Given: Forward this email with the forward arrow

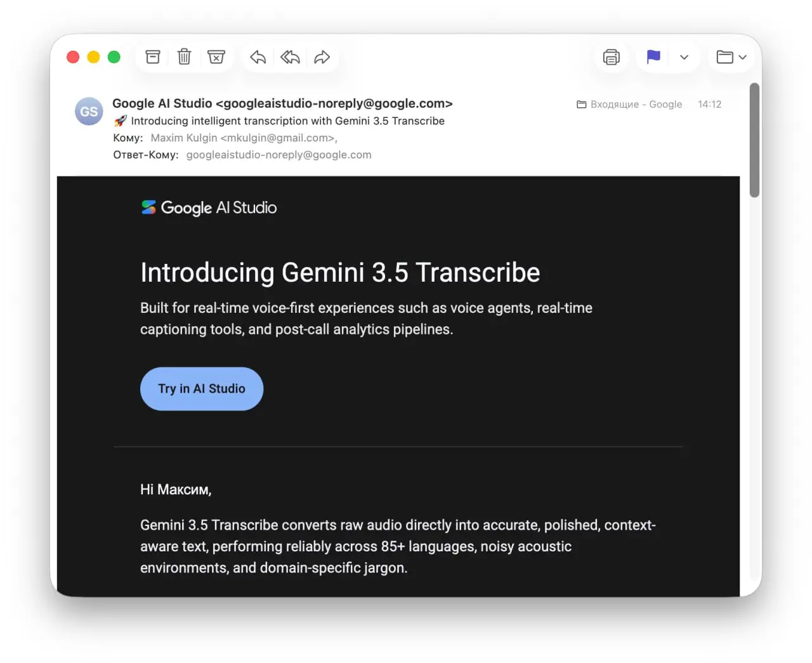Looking at the screenshot, I should 322,57.
